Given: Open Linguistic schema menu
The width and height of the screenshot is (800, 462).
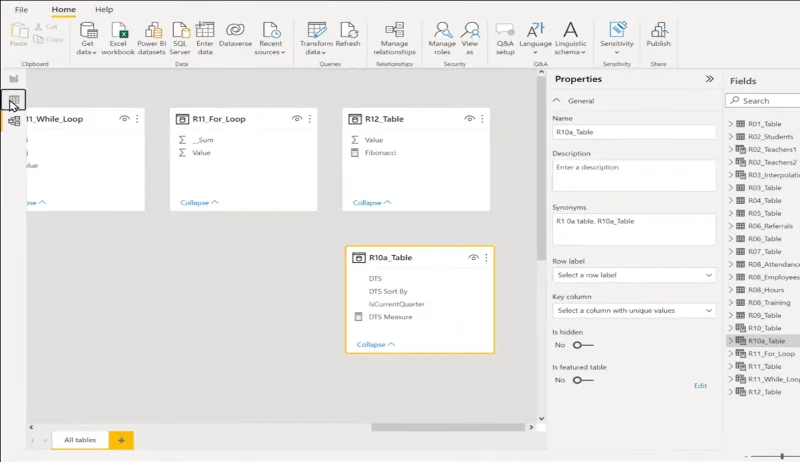Looking at the screenshot, I should (570, 38).
